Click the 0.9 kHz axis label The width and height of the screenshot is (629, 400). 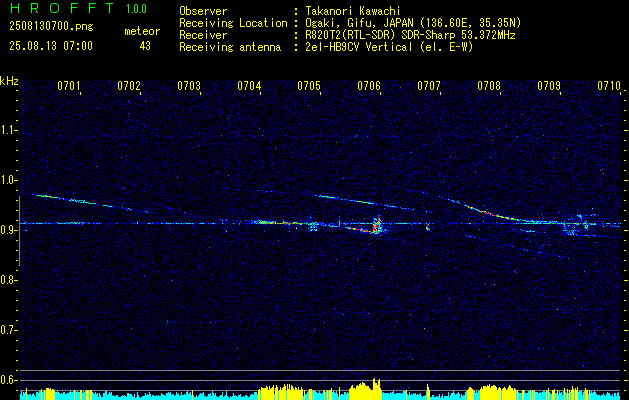click(8, 230)
